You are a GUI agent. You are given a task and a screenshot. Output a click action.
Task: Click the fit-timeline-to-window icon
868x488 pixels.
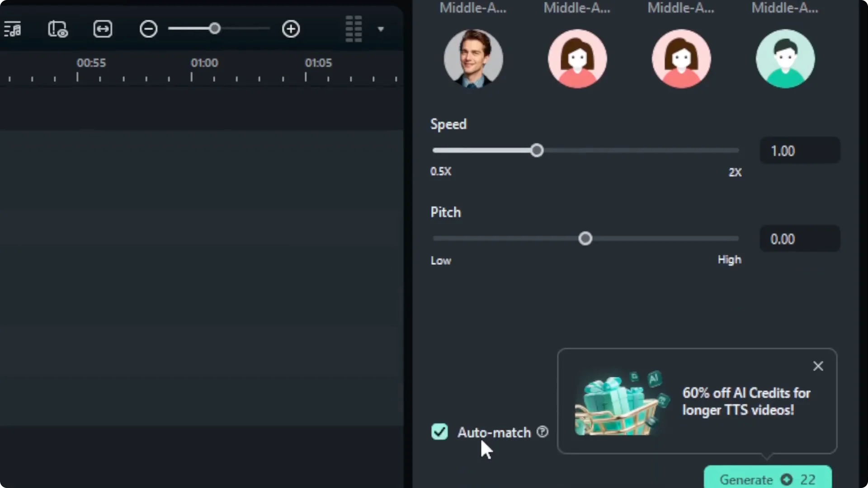point(103,29)
